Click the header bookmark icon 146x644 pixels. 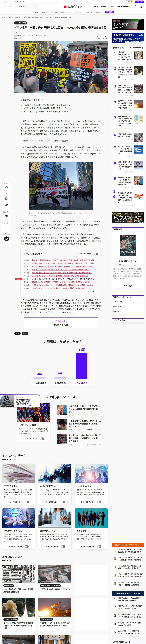pyautogui.click(x=141, y=7)
